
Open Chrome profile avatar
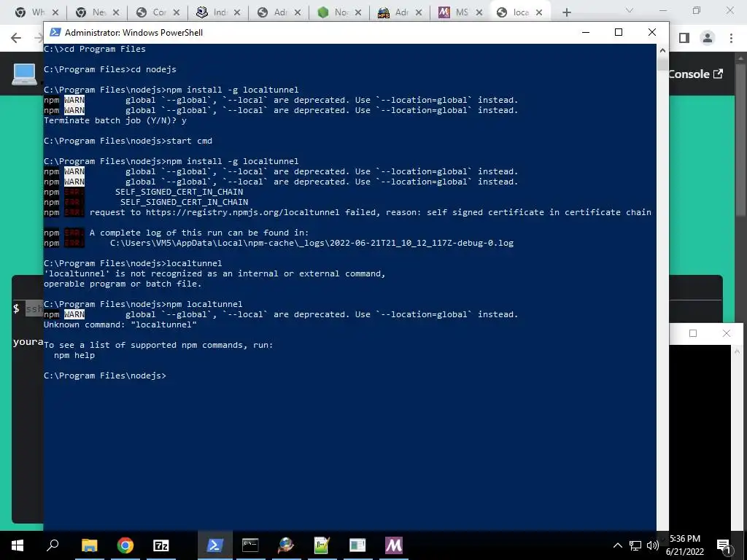[x=708, y=38]
